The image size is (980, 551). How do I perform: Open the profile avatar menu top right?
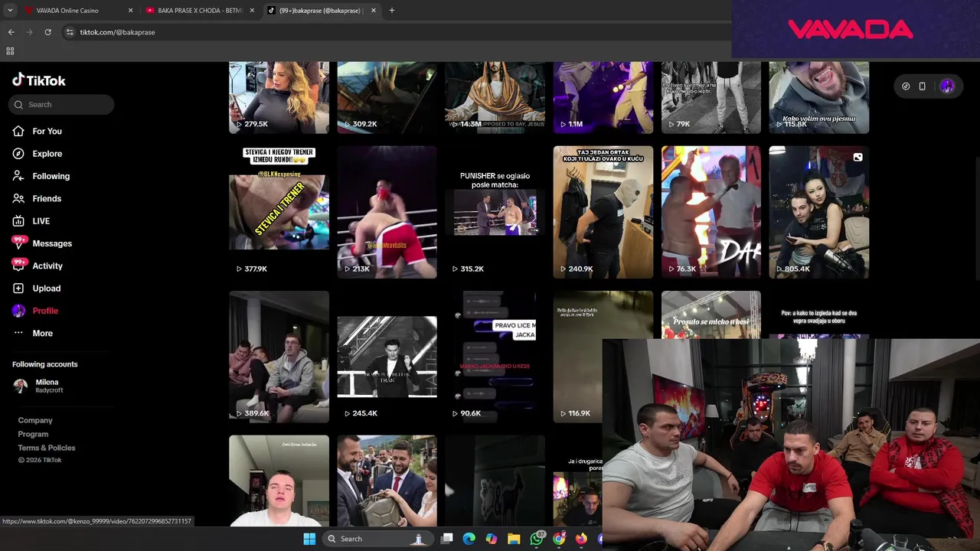(947, 86)
